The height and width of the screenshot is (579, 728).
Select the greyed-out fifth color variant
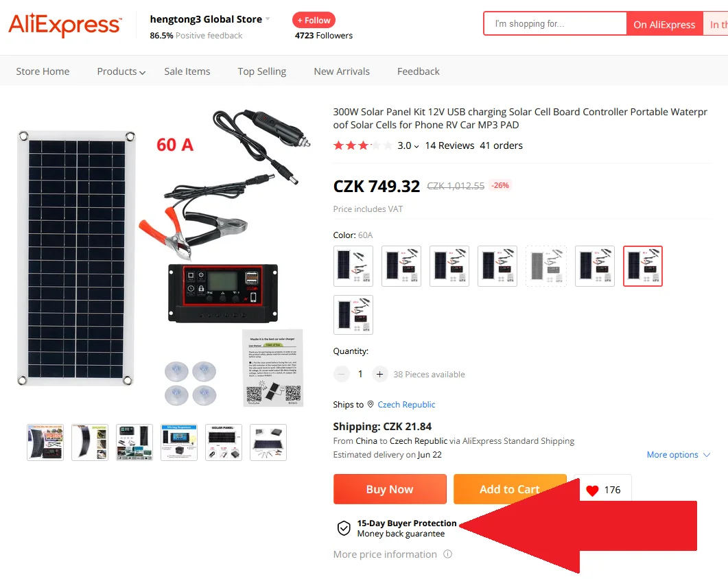[546, 266]
